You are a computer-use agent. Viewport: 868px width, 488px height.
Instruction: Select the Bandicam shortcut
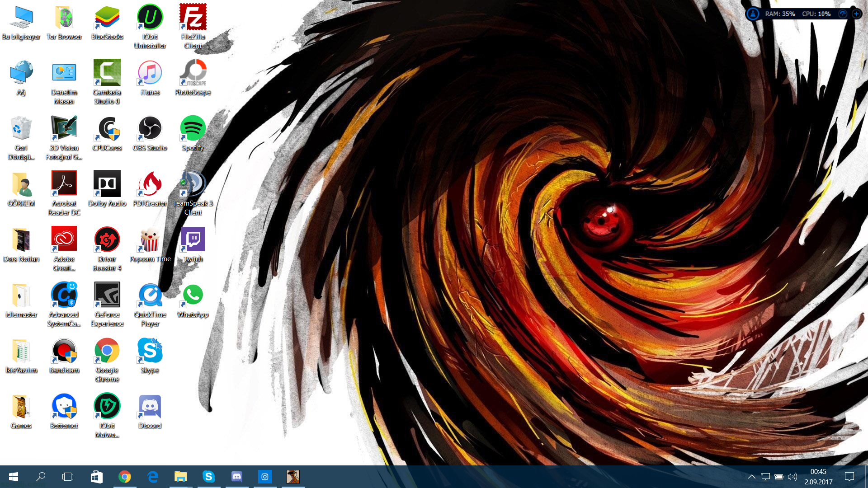pos(64,356)
